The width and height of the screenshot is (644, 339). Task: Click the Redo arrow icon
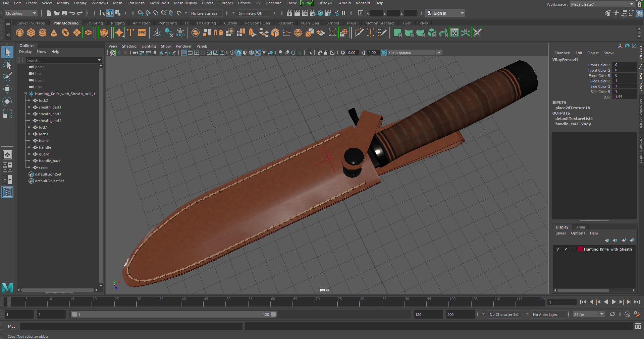click(x=80, y=13)
